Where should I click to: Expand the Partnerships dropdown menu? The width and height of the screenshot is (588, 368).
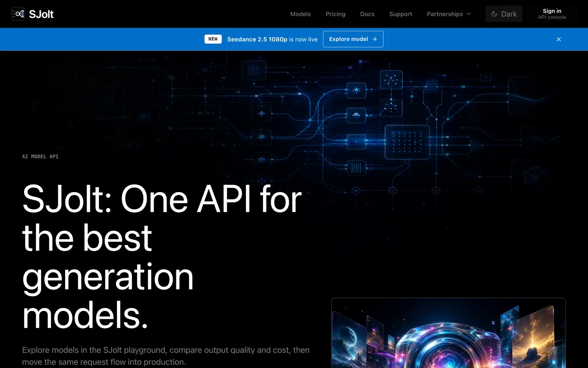[449, 14]
